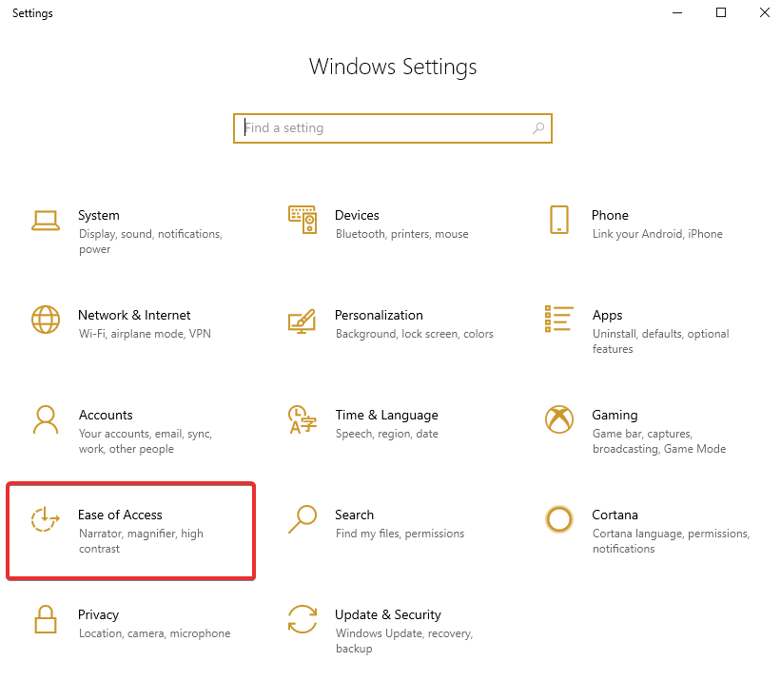The width and height of the screenshot is (781, 700).
Task: Click the Update & Security arrows icon
Action: tap(303, 619)
